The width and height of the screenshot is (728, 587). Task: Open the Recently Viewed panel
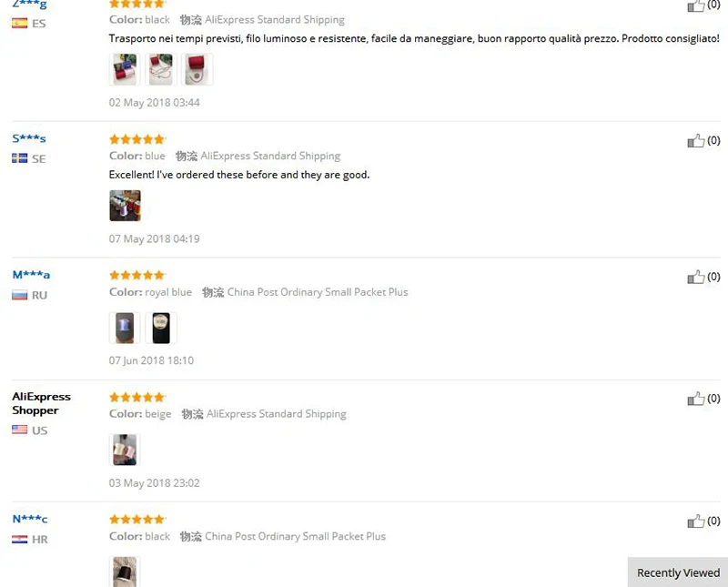coord(678,572)
